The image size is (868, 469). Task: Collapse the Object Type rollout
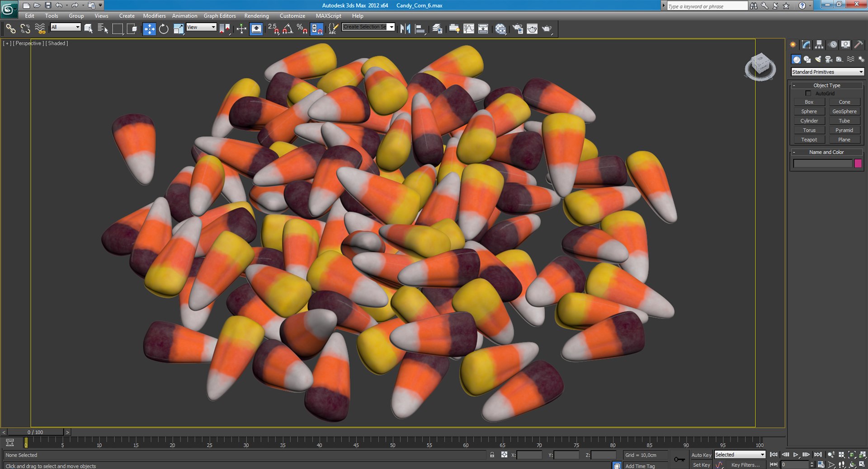point(827,85)
